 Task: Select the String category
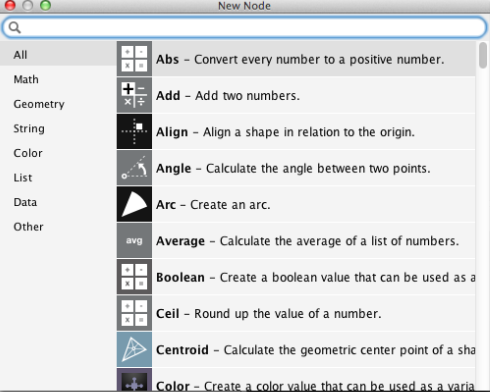point(58,129)
